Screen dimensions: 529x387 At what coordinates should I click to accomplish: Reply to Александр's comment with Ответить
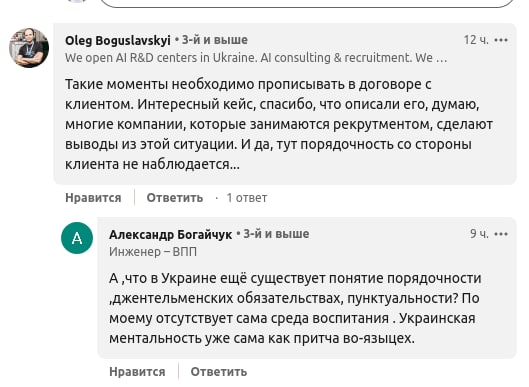(x=219, y=371)
